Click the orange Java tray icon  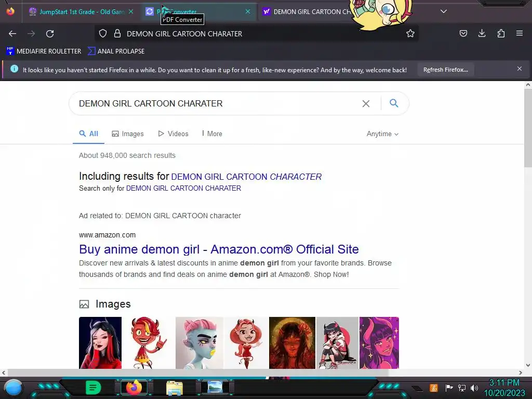(x=434, y=388)
